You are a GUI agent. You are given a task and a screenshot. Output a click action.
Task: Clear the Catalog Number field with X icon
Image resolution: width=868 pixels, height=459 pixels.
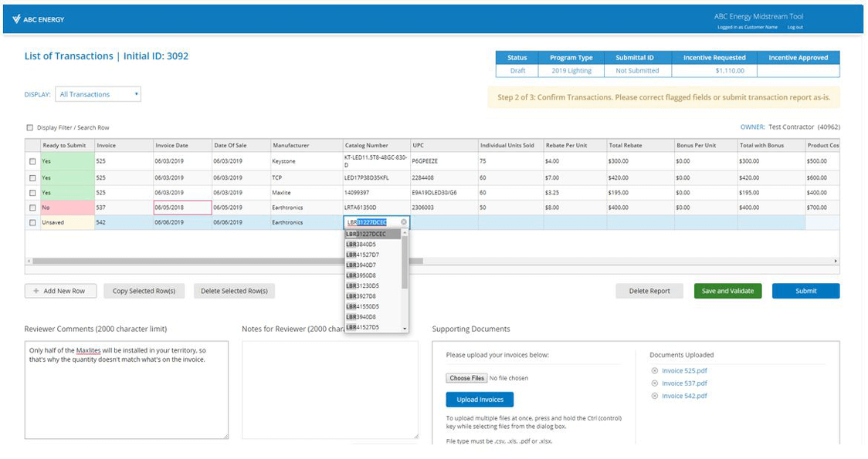click(x=403, y=222)
